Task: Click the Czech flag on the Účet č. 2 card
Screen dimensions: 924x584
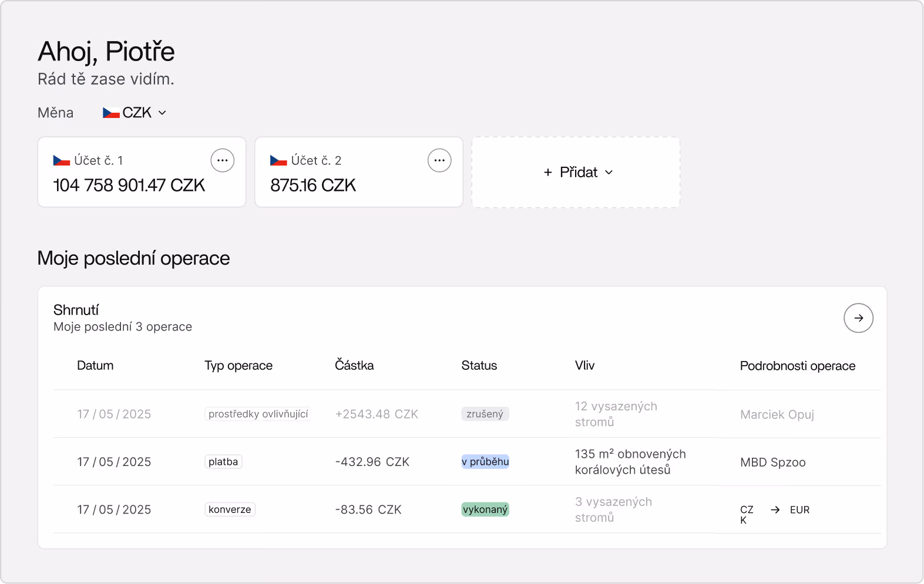Action: [278, 160]
